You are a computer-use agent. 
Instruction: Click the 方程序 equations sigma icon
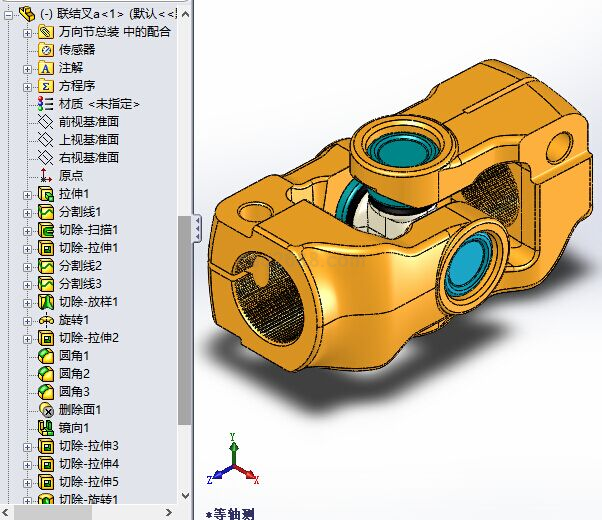45,86
